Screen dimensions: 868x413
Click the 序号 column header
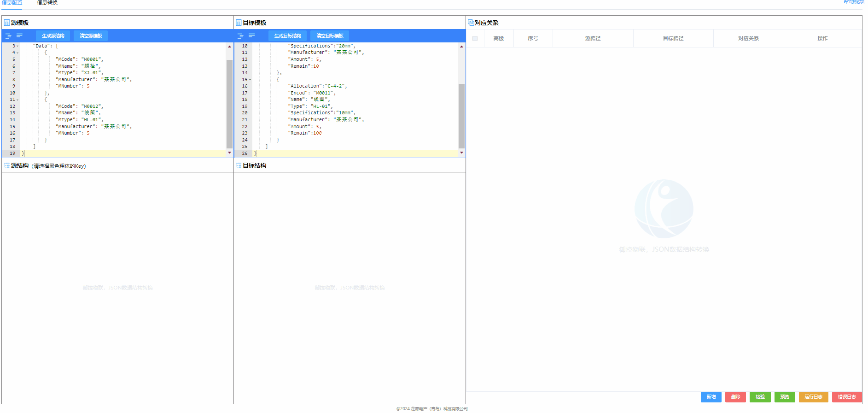pyautogui.click(x=533, y=38)
